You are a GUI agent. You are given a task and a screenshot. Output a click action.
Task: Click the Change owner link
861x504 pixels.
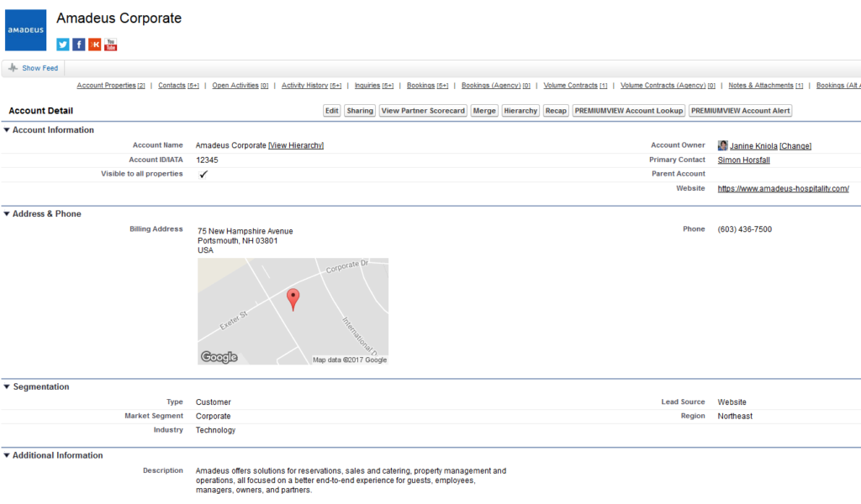point(795,146)
